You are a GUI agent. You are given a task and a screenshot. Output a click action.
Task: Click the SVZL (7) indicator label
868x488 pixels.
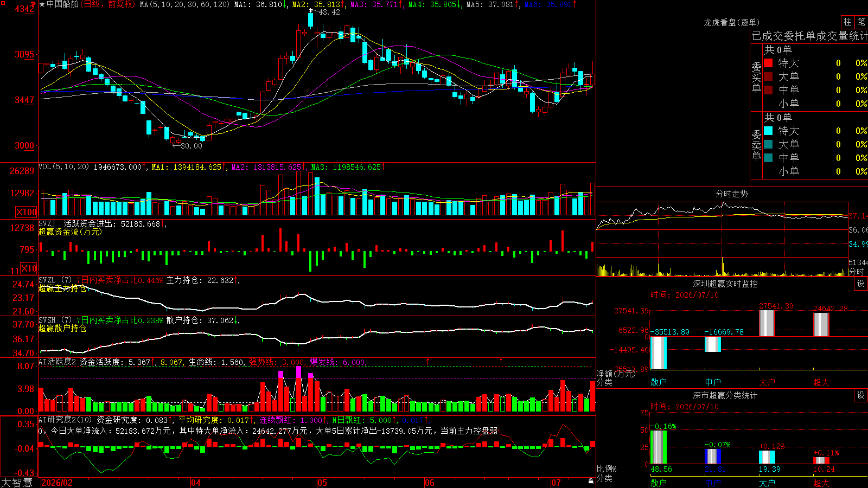tap(55, 280)
